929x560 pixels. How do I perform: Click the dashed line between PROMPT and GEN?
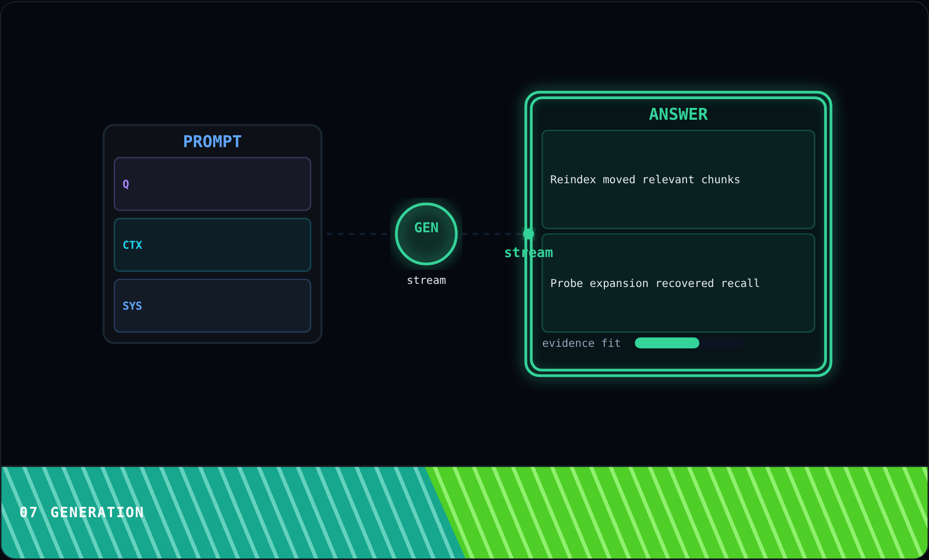358,234
